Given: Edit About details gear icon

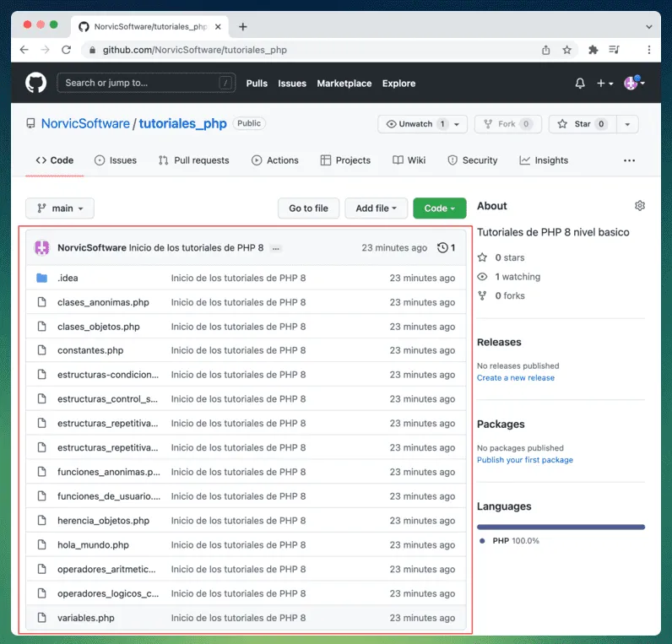Looking at the screenshot, I should click(639, 206).
